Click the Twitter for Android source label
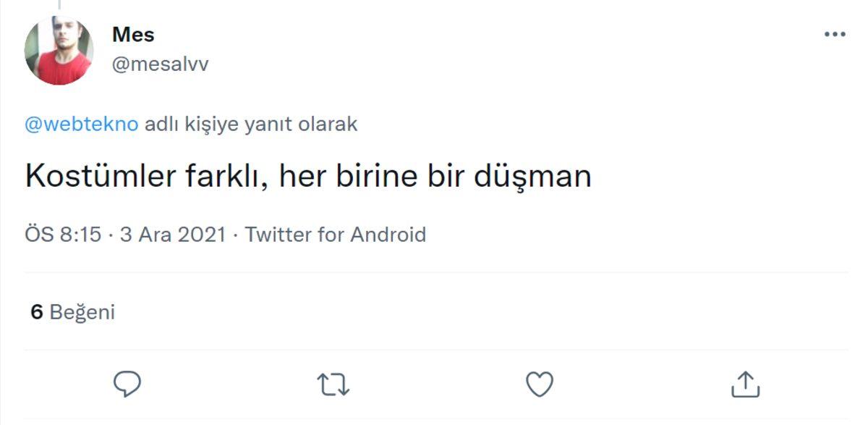This screenshot has width=868, height=425. pos(336,235)
